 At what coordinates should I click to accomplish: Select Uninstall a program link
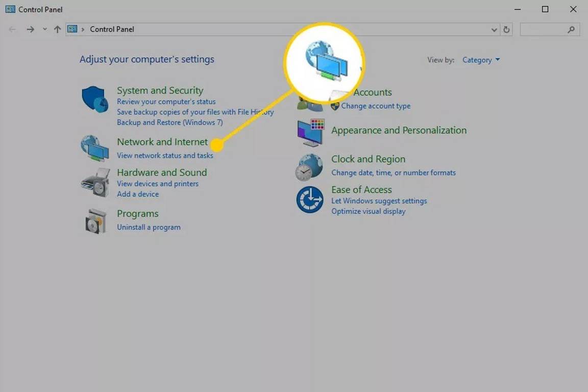pos(149,227)
